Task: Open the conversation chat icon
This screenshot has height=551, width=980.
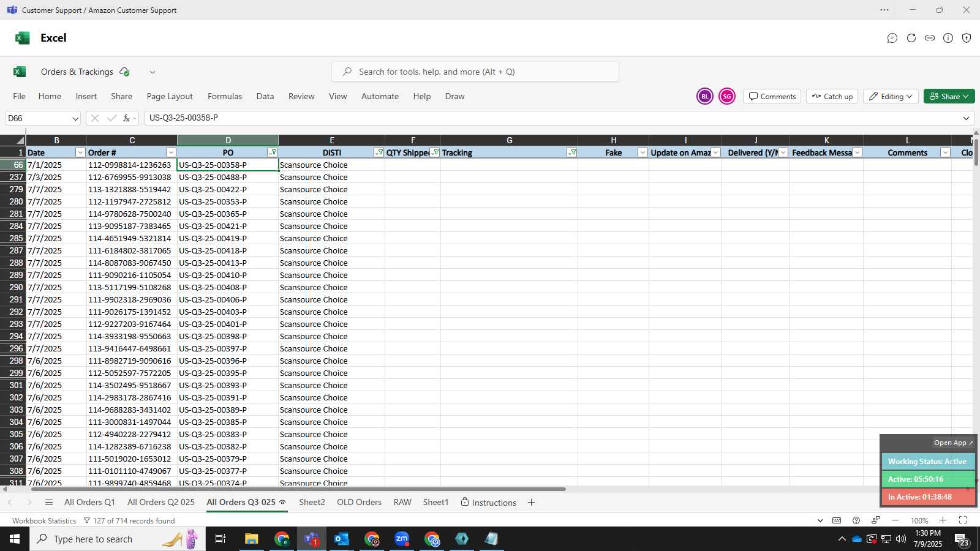Action: (x=892, y=38)
